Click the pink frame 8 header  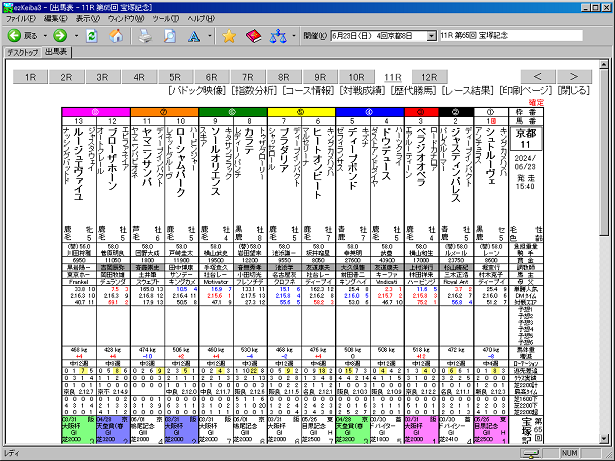96,112
